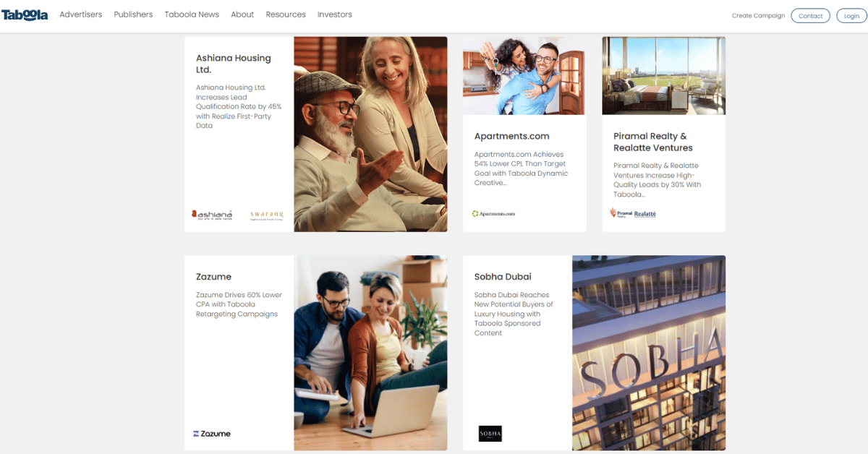Click the couple with laptop photo

[370, 353]
